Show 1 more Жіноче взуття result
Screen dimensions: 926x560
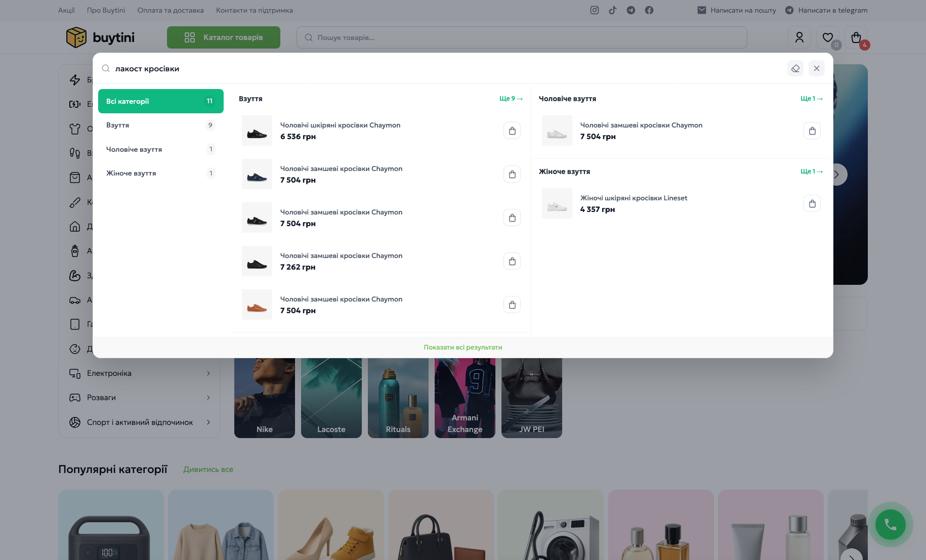[x=812, y=171]
